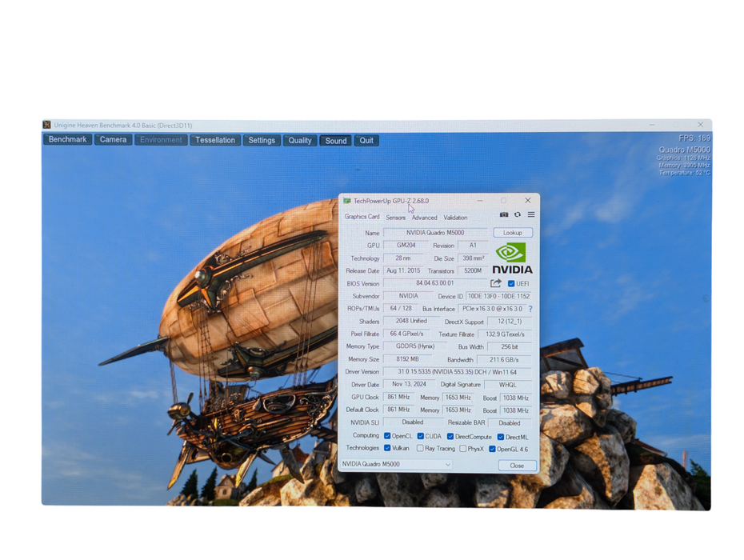The height and width of the screenshot is (560, 744).
Task: Click the Name field showing NVIDIA Quadro M5000
Action: [x=435, y=233]
